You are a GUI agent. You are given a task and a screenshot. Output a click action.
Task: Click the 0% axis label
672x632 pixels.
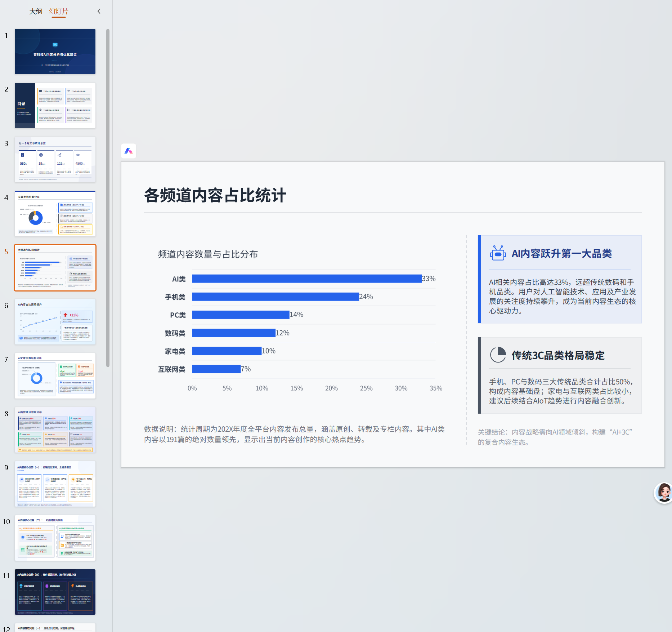(192, 388)
